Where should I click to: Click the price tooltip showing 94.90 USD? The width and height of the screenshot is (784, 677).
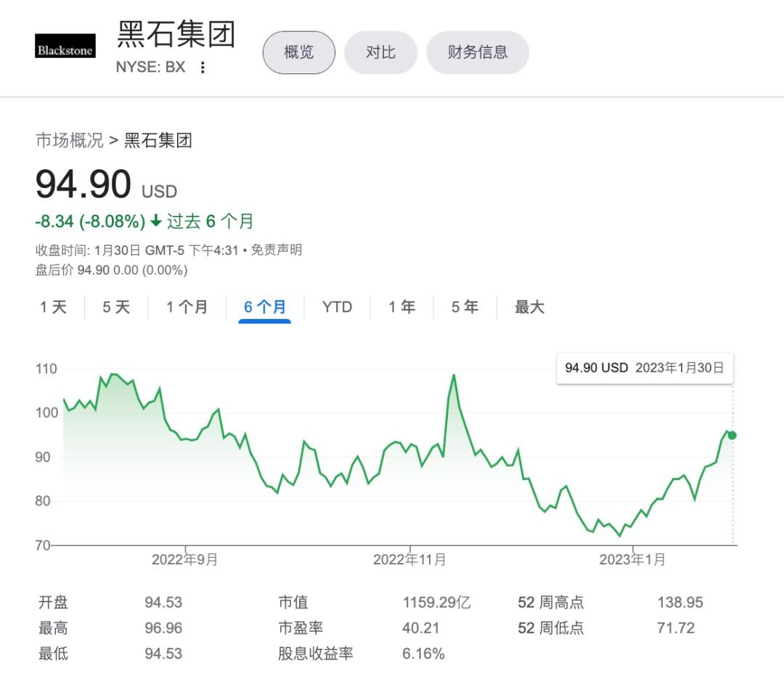click(643, 368)
